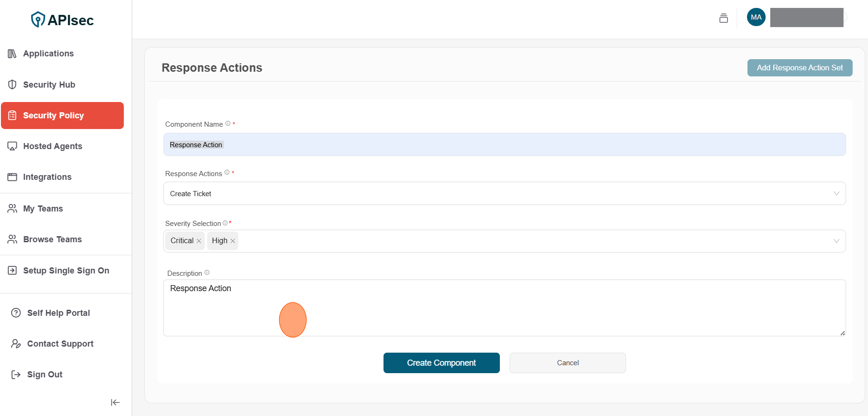Click the Response Actions info icon
The image size is (868, 416).
pos(227,172)
